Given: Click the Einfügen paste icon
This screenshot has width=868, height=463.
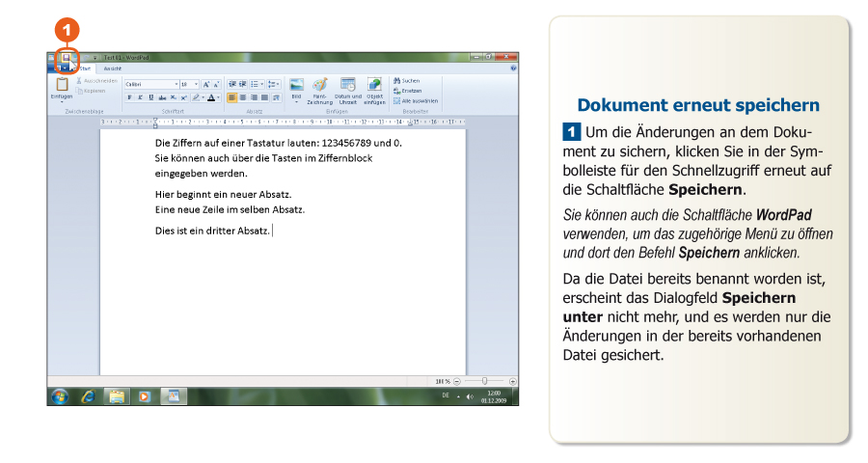Looking at the screenshot, I should pos(61,87).
